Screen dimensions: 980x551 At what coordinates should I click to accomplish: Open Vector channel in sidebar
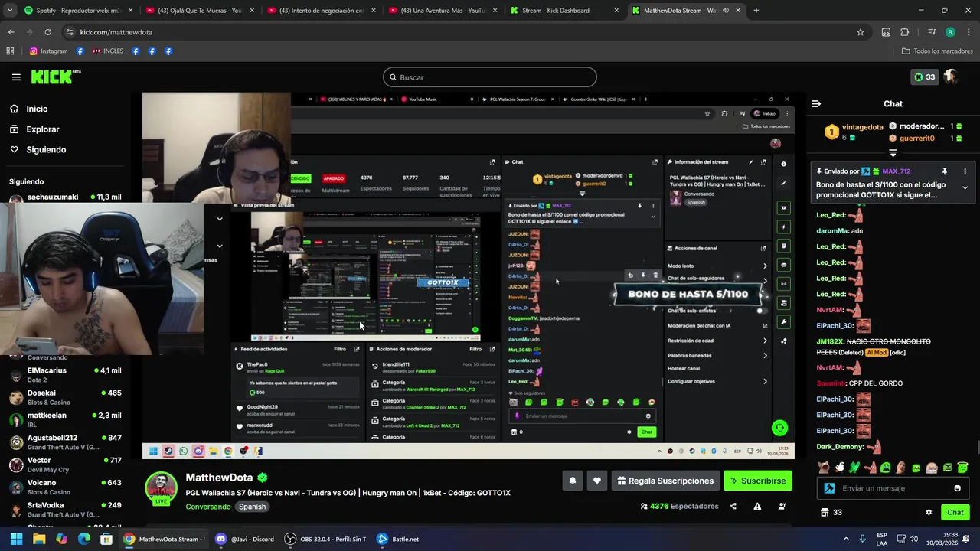click(x=65, y=465)
